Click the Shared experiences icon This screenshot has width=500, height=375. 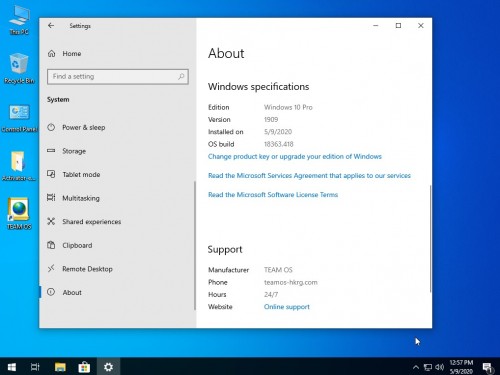[51, 221]
